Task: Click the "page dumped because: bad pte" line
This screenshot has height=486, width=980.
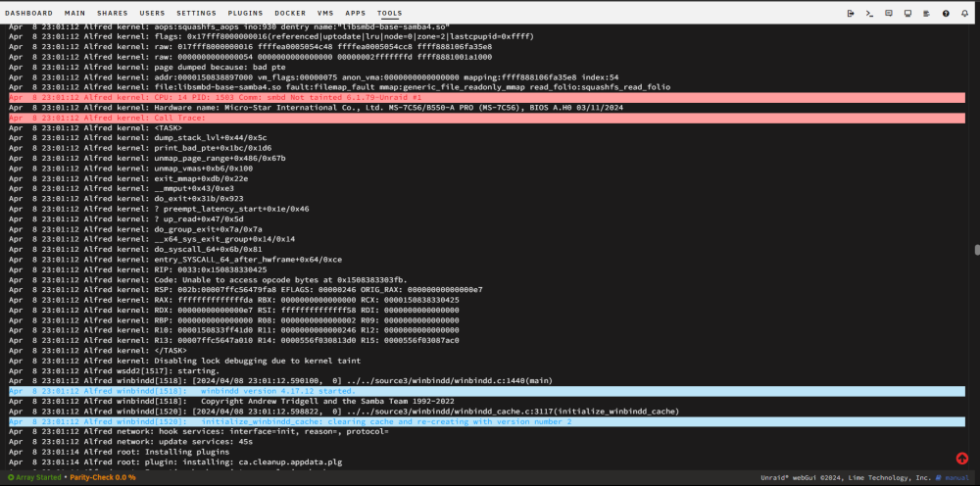Action: (x=147, y=67)
